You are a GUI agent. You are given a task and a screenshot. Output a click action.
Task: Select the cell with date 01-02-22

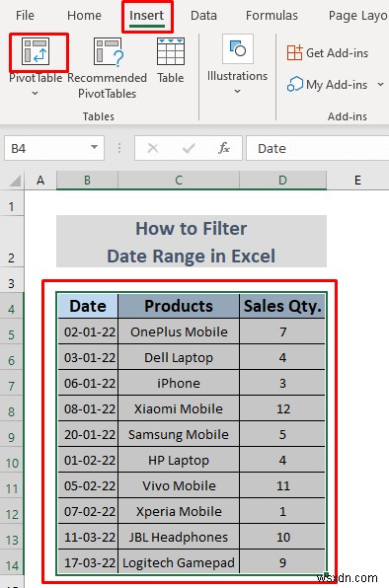pyautogui.click(x=88, y=460)
